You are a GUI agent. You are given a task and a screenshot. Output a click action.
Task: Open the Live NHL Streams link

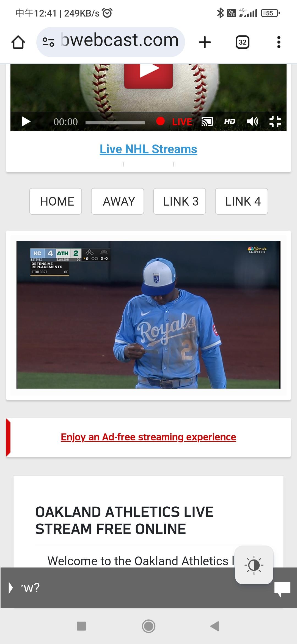(148, 149)
